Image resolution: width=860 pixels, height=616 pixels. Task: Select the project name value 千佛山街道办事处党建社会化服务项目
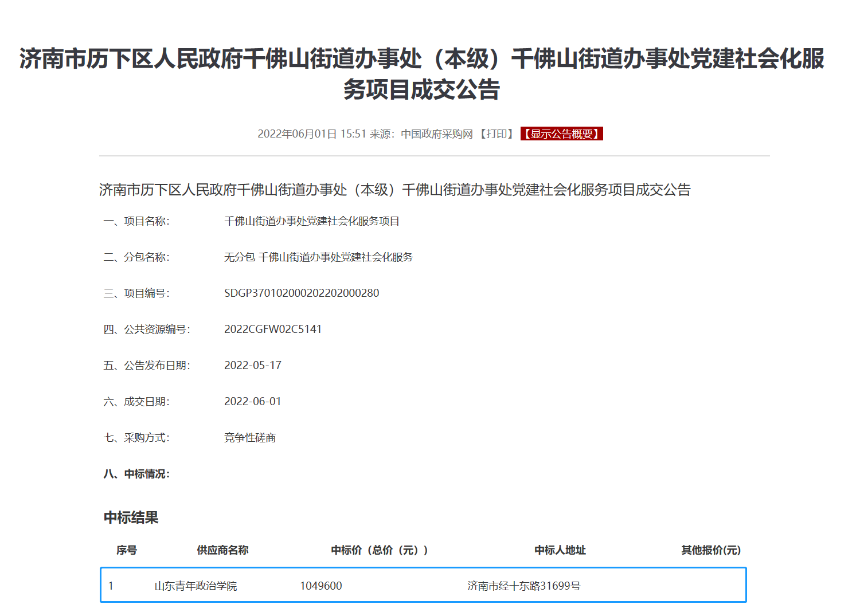coord(311,221)
